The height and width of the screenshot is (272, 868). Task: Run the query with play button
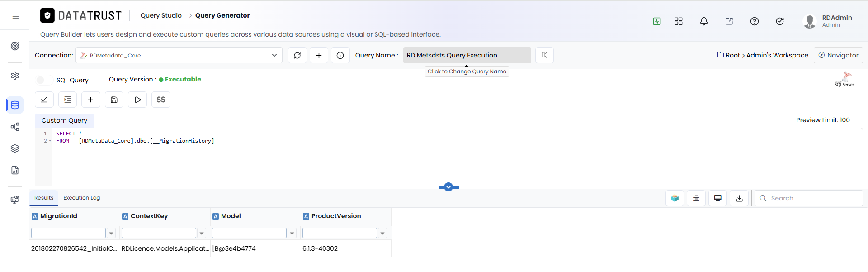pyautogui.click(x=137, y=100)
